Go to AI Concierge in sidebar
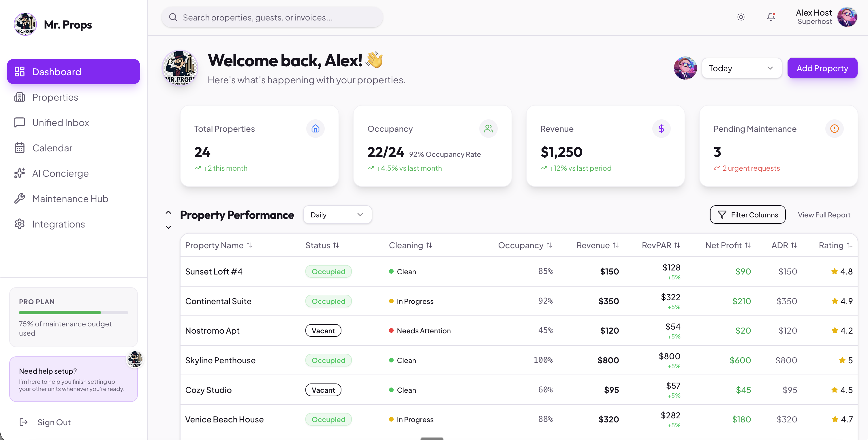 pyautogui.click(x=60, y=174)
